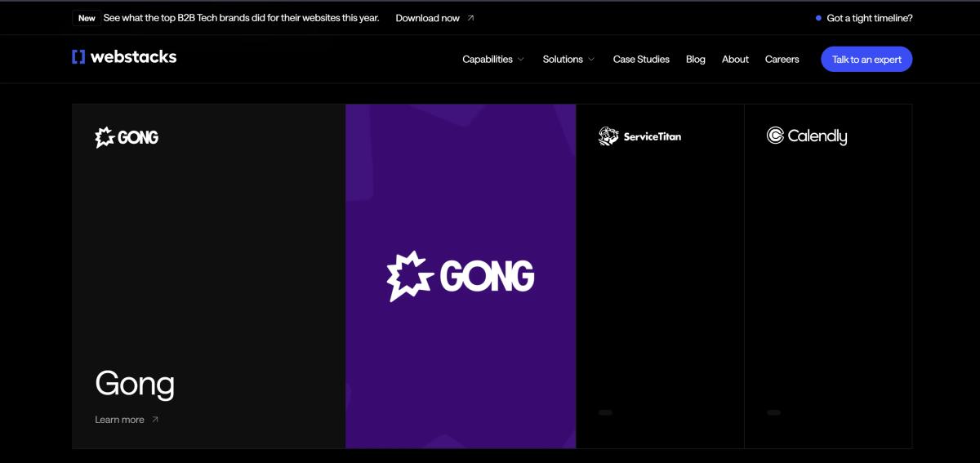Click the Download now link
Image resolution: width=980 pixels, height=463 pixels.
[x=428, y=18]
